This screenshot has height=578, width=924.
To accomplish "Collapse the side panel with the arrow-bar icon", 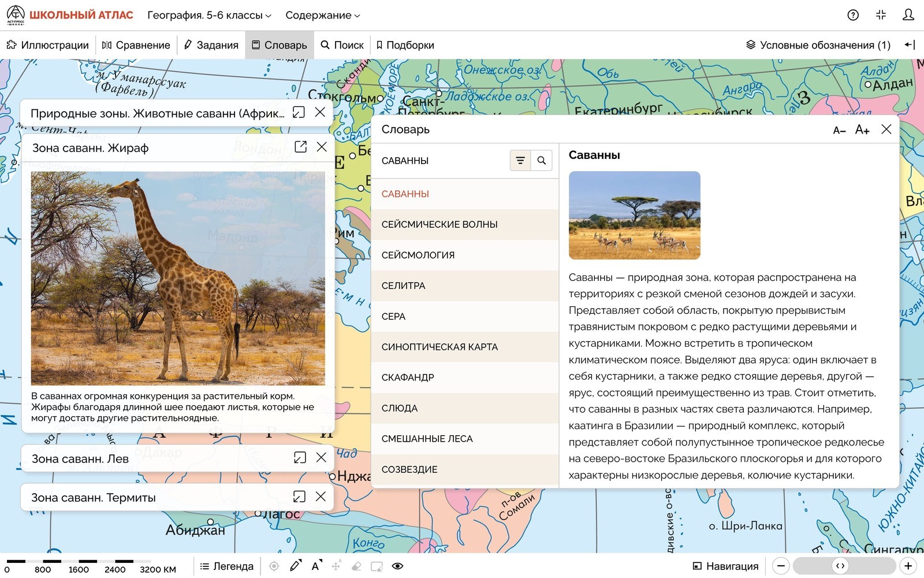I will click(x=910, y=45).
